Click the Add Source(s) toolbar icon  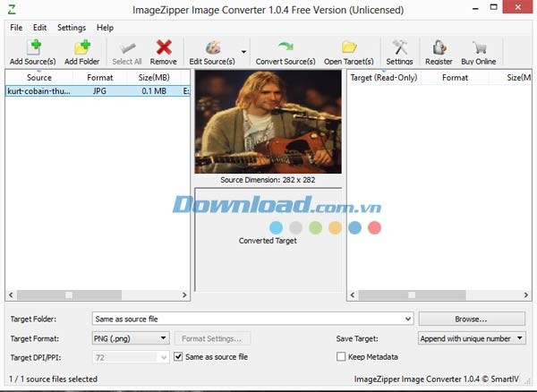click(x=34, y=47)
